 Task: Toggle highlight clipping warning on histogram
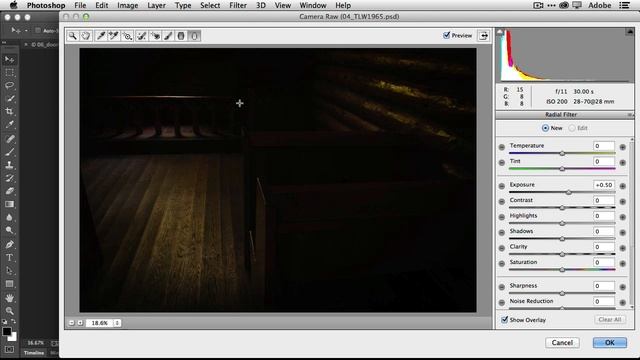[629, 32]
